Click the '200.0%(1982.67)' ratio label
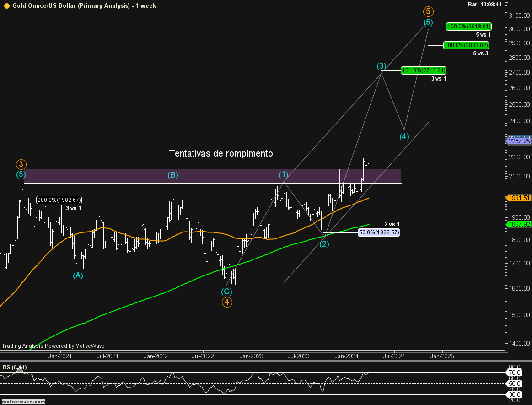 pos(59,200)
